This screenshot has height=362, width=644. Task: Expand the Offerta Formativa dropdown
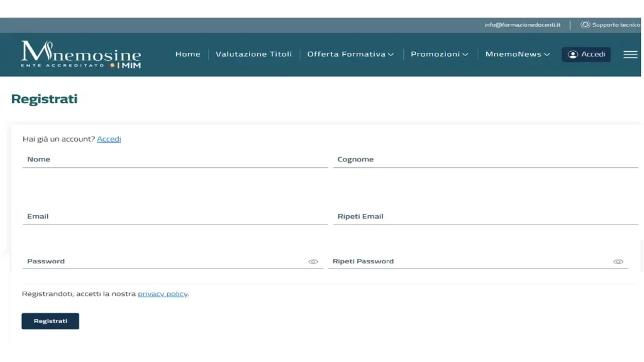(350, 54)
